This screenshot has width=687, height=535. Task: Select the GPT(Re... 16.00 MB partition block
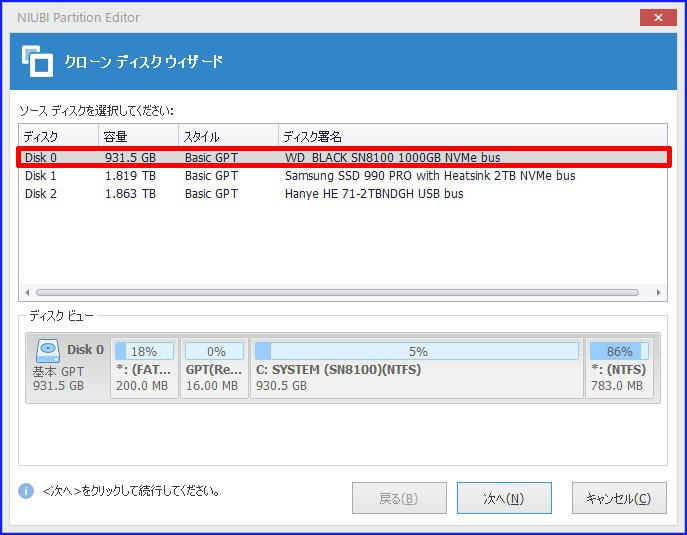214,368
